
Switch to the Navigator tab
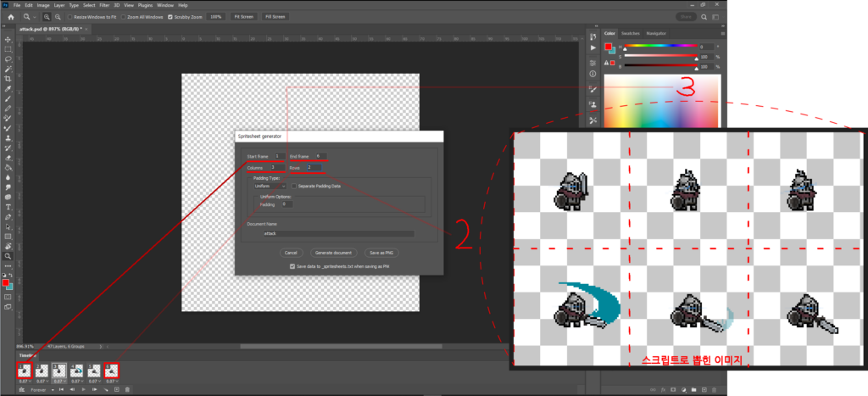[656, 34]
